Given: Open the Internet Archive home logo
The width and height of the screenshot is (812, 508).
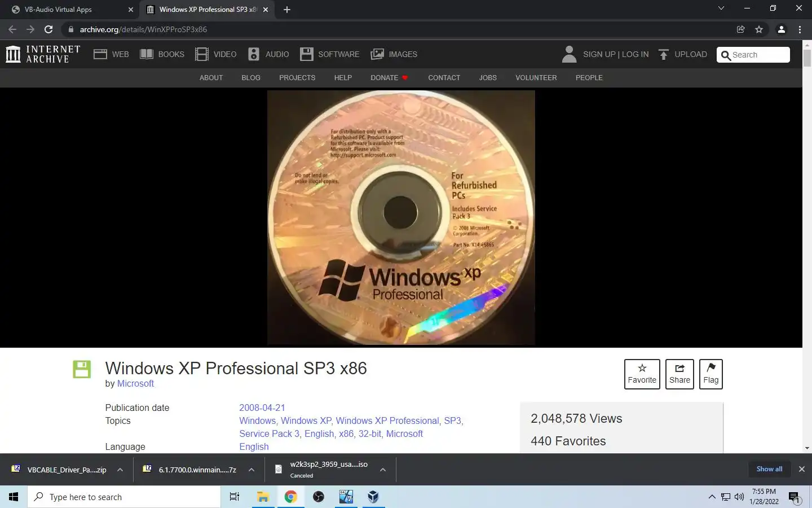Looking at the screenshot, I should [43, 54].
